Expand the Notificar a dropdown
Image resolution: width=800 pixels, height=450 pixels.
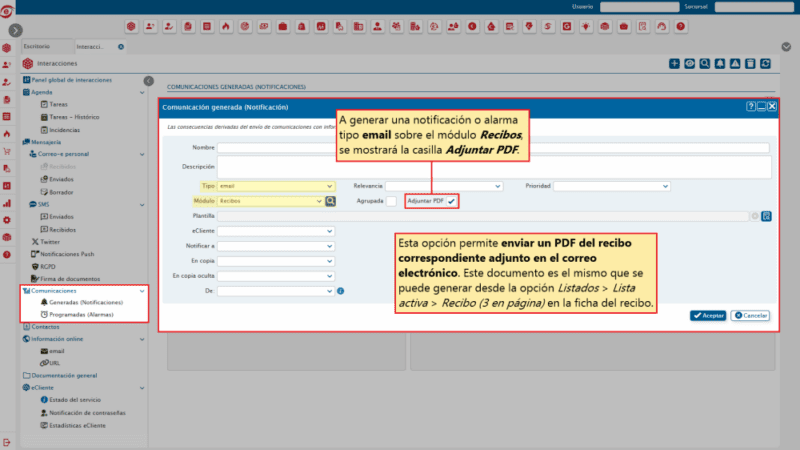coord(276,246)
